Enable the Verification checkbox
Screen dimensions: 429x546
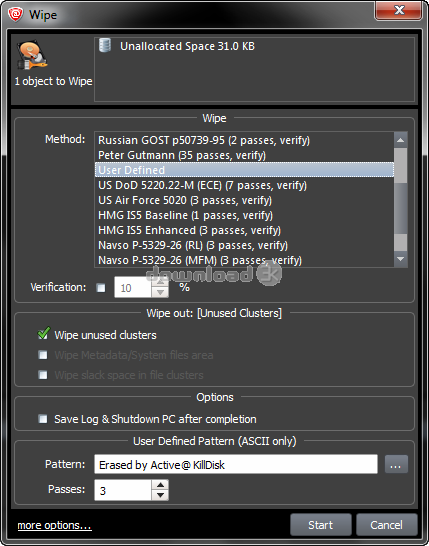[x=101, y=288]
